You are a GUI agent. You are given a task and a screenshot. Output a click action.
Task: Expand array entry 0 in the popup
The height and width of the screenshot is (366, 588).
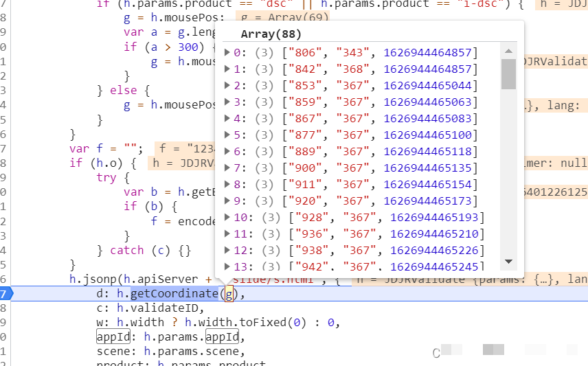(x=228, y=52)
